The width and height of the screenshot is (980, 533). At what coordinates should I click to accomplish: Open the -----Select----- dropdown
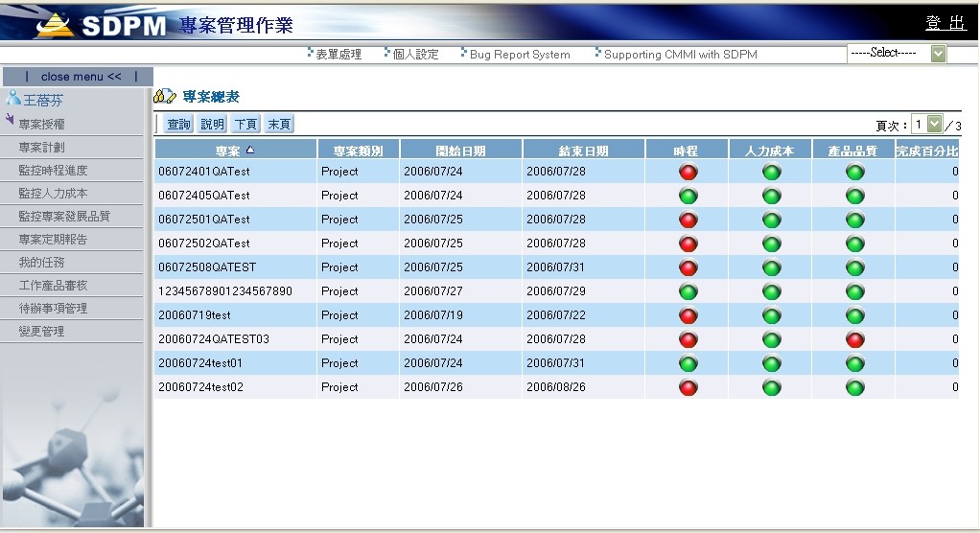[897, 54]
